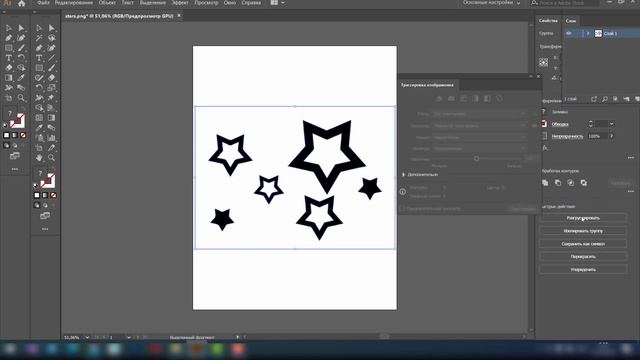Image resolution: width=640 pixels, height=360 pixels.
Task: Open the opacity arrow next to 100%
Action: click(611, 136)
